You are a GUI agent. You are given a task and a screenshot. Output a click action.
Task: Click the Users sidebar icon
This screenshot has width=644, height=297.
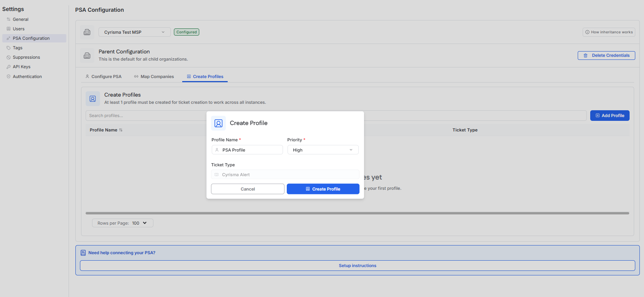coord(8,29)
